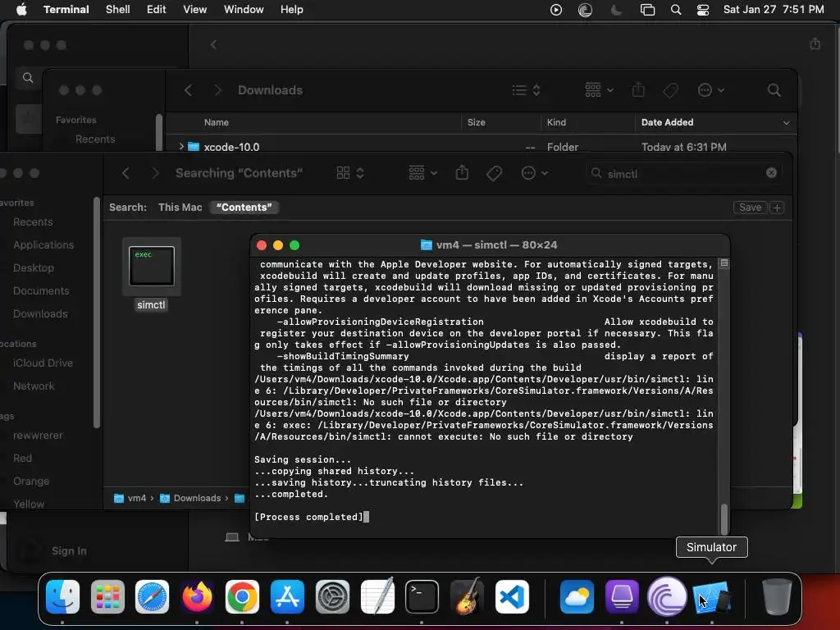Viewport: 840px width, 630px height.
Task: Open the Window menu
Action: coord(244,10)
